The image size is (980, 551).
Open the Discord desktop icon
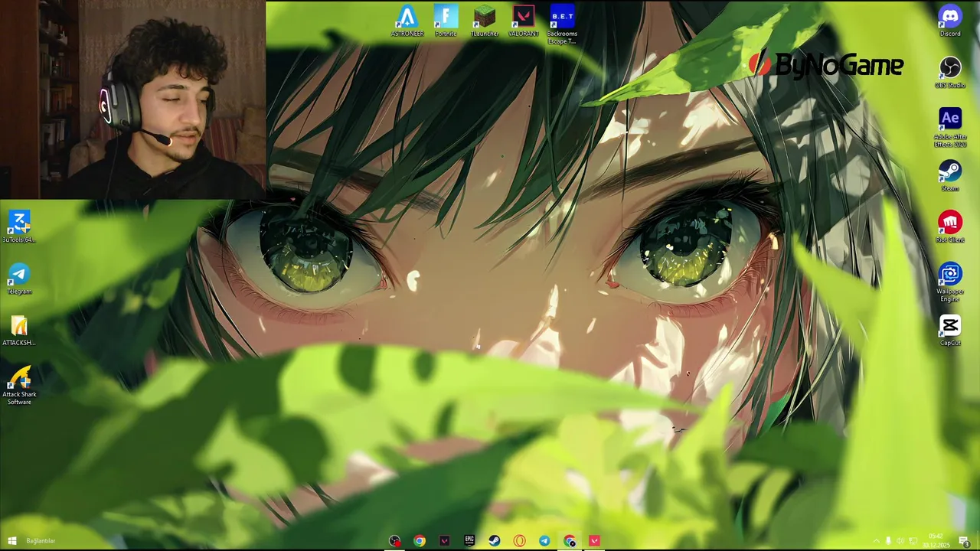(950, 21)
